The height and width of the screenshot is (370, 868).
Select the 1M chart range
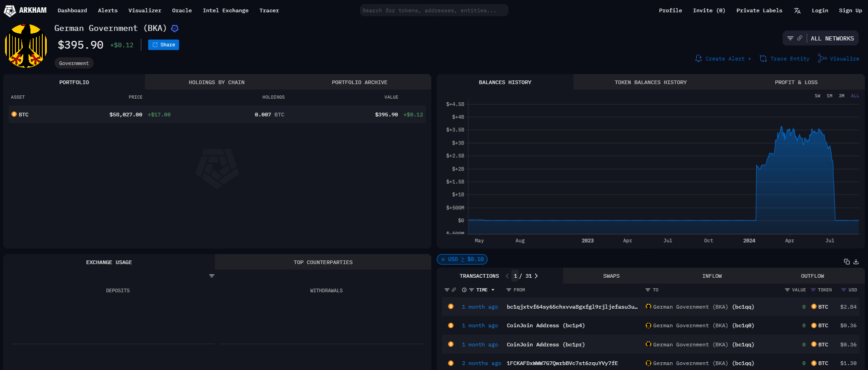click(829, 96)
